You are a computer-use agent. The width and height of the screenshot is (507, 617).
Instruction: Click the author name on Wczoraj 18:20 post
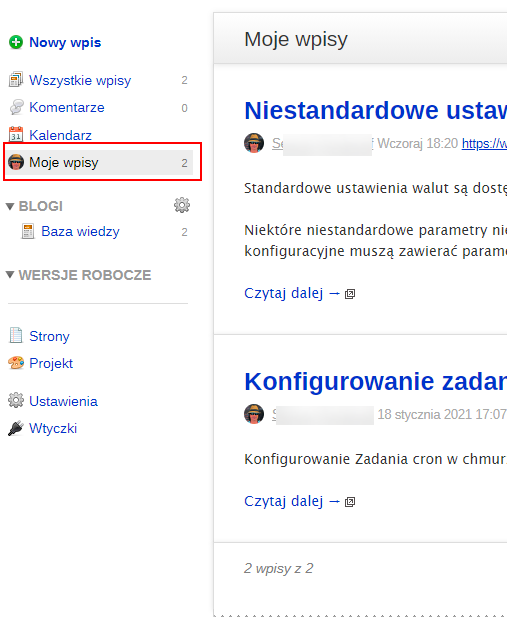coord(322,144)
